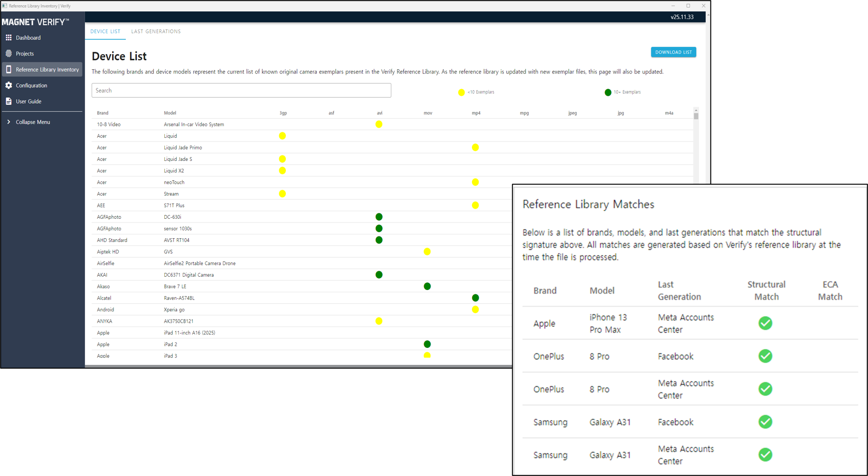Click the green avi dot for DC6371 Digital Camera
This screenshot has width=868, height=476.
tap(379, 275)
